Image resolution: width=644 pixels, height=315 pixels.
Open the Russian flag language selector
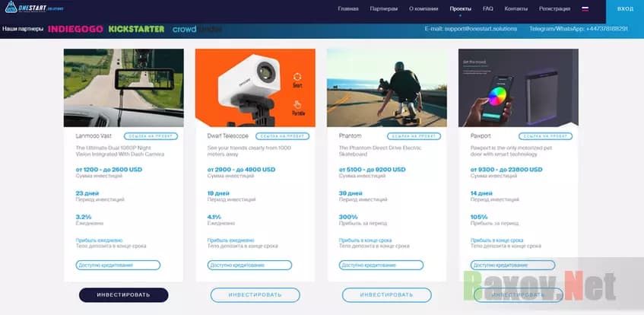click(585, 8)
